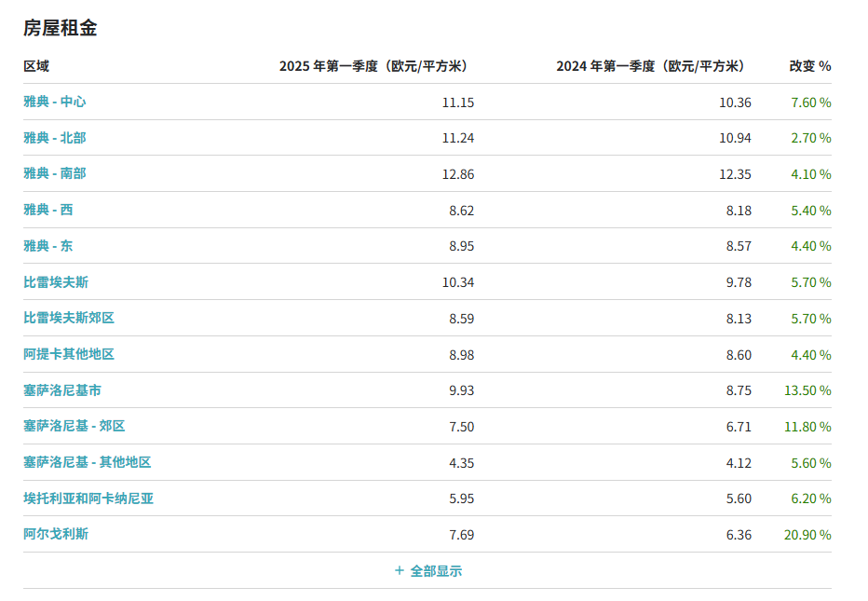Viewport: 868px width, 601px height.
Task: Expand the table with 全部显示
Action: coord(427,571)
